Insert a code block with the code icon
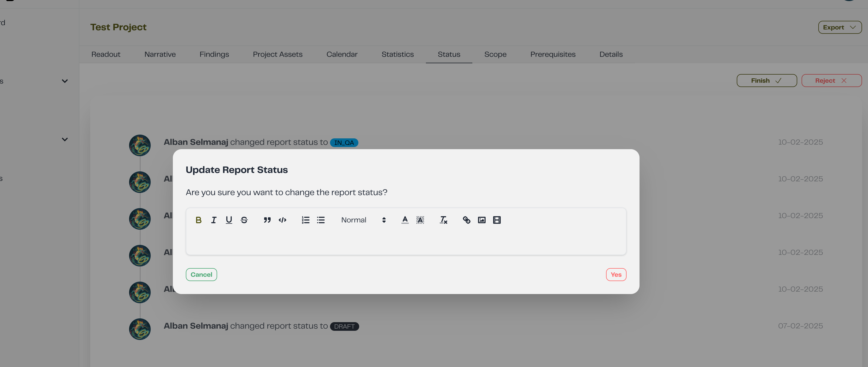Viewport: 868px width, 367px height. tap(282, 220)
